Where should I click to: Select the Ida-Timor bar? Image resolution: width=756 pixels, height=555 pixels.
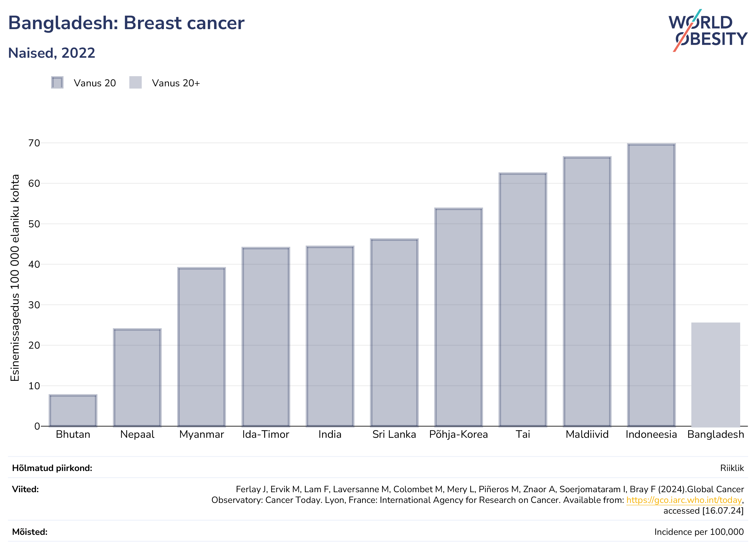pyautogui.click(x=266, y=337)
